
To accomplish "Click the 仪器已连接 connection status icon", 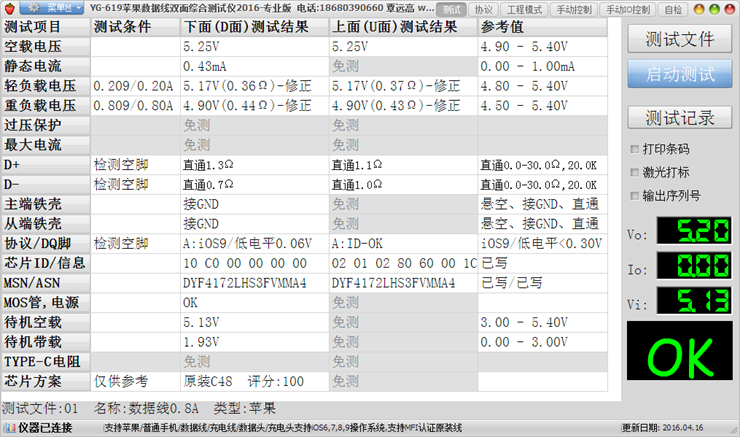I will click(x=10, y=428).
